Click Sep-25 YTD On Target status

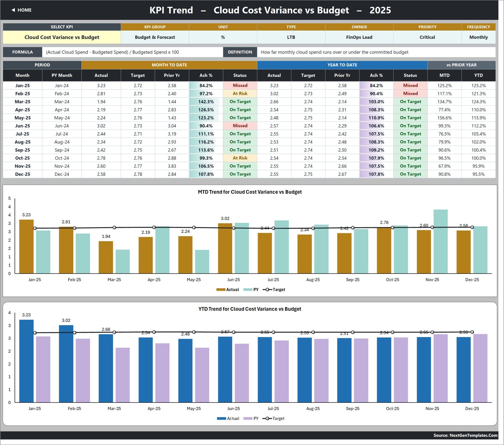coord(410,150)
